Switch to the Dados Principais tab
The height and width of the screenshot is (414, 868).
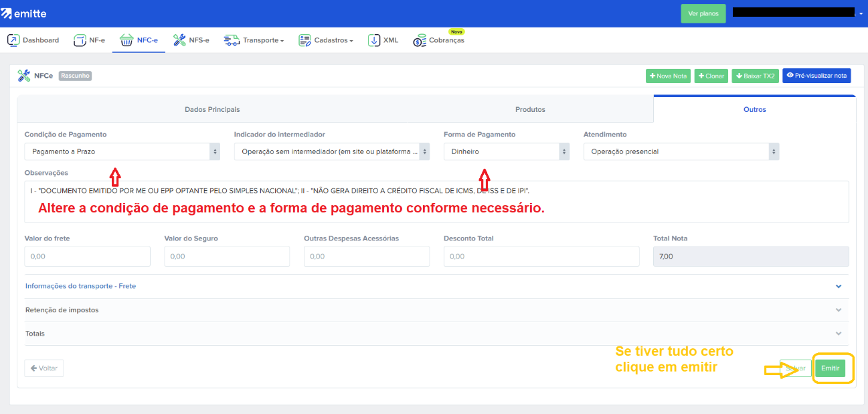(x=212, y=109)
